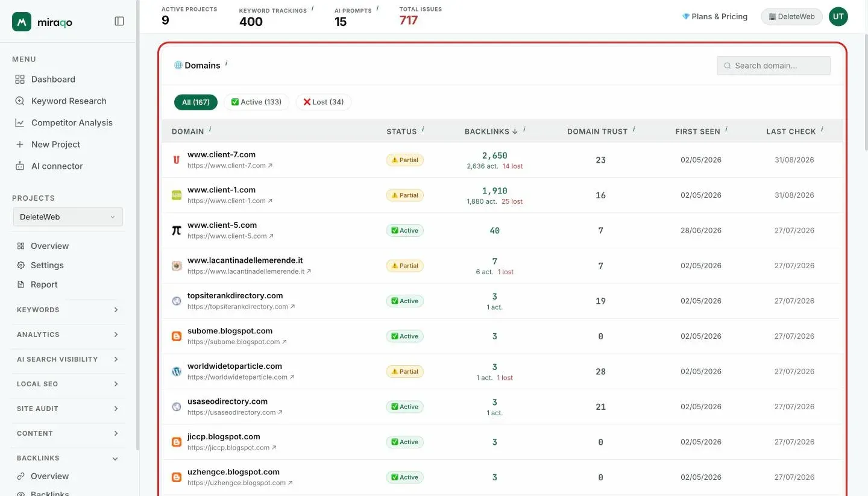Click the Dashboard grid icon

coord(20,79)
